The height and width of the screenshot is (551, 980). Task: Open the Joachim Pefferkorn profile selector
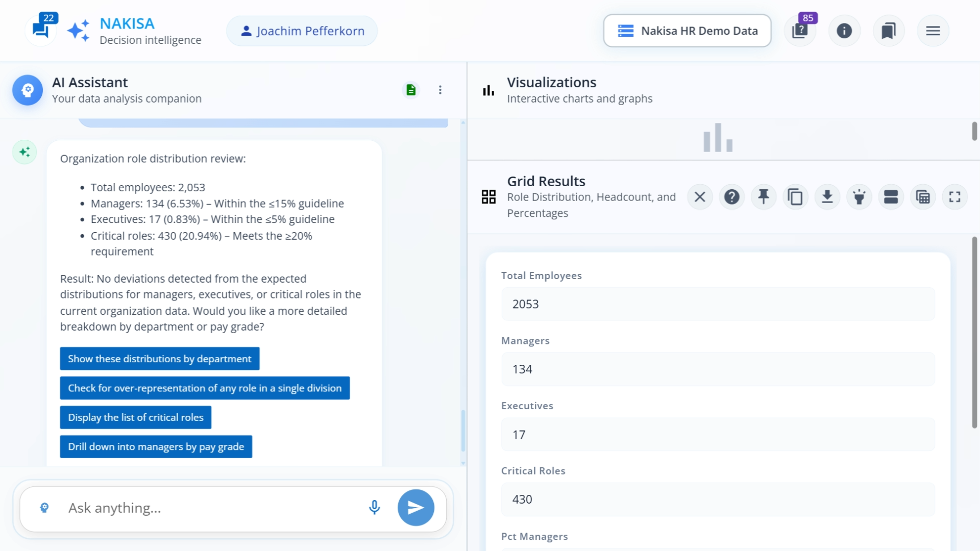click(x=301, y=31)
